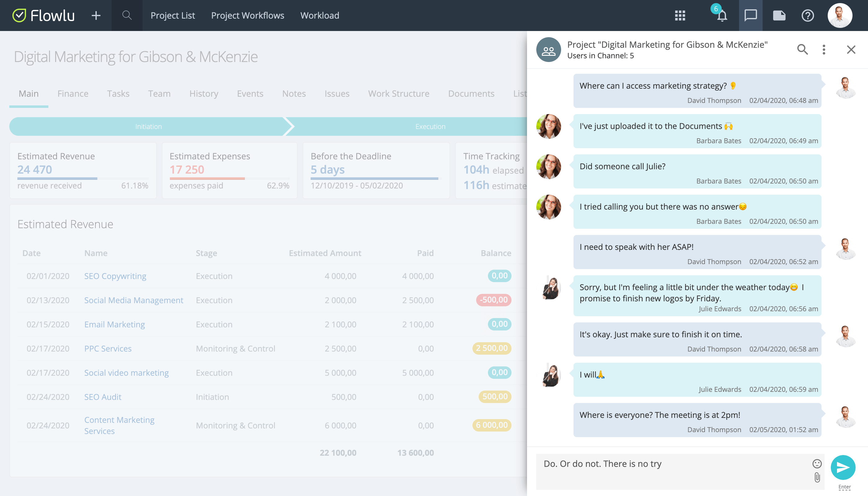Open the messenger chat icon in top bar

point(751,15)
